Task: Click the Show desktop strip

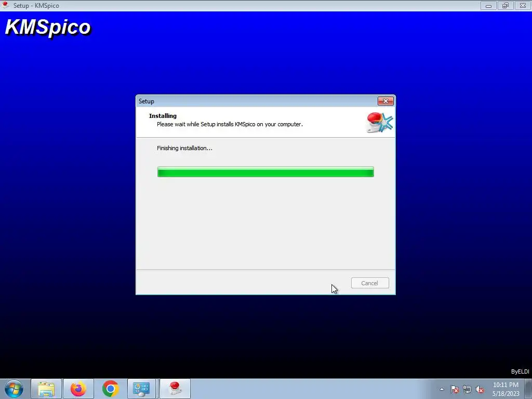Action: click(x=528, y=389)
